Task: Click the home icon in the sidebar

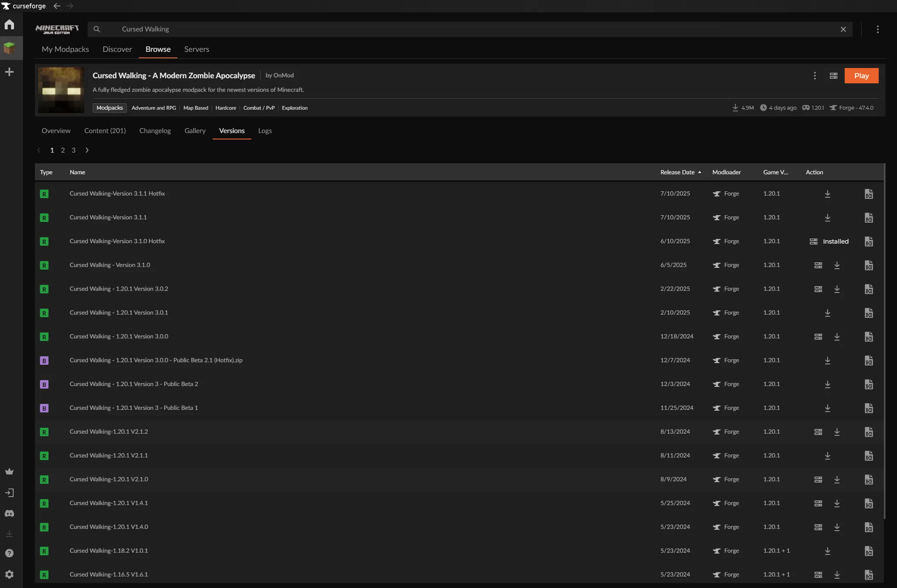Action: pos(9,25)
